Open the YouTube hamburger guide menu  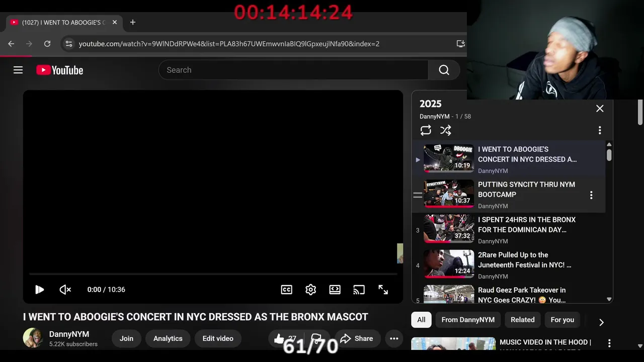click(x=18, y=70)
